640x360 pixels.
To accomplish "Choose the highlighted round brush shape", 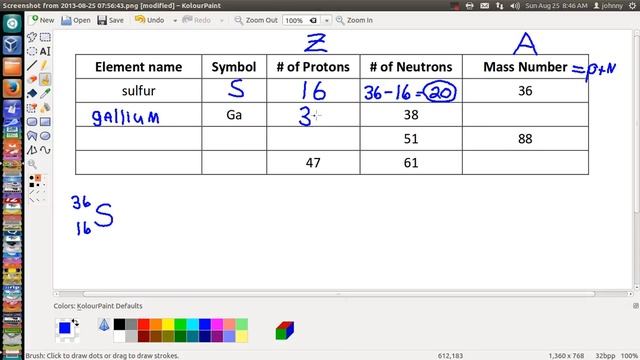I will (x=38, y=178).
